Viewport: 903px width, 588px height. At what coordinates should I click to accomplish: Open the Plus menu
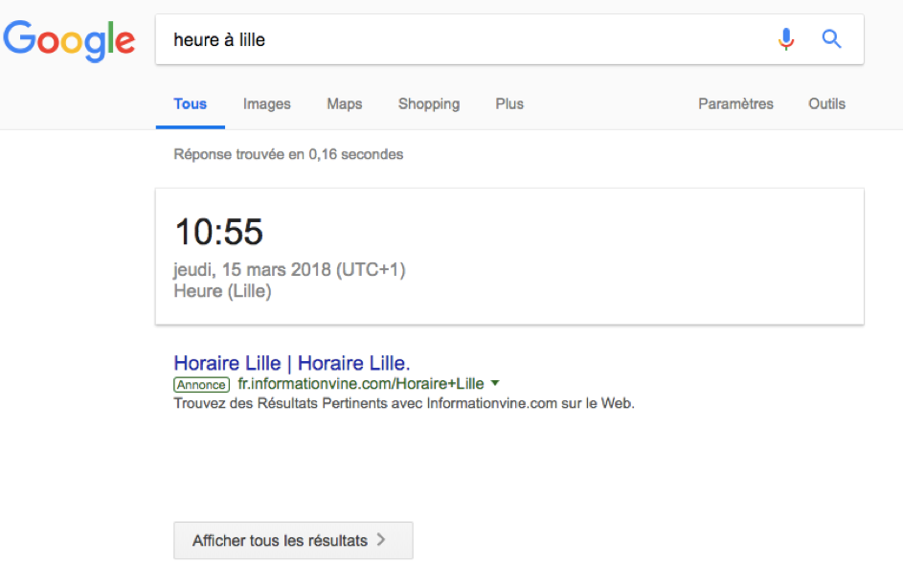point(509,103)
